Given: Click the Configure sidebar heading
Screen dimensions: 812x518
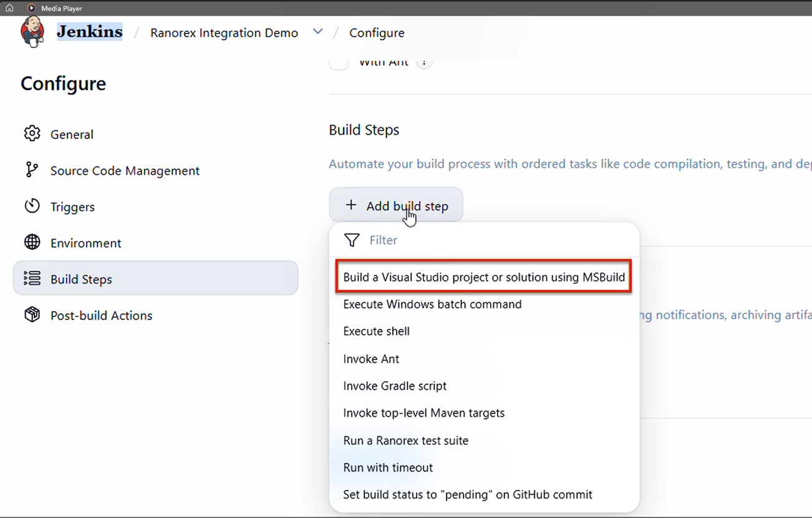Looking at the screenshot, I should pos(63,84).
